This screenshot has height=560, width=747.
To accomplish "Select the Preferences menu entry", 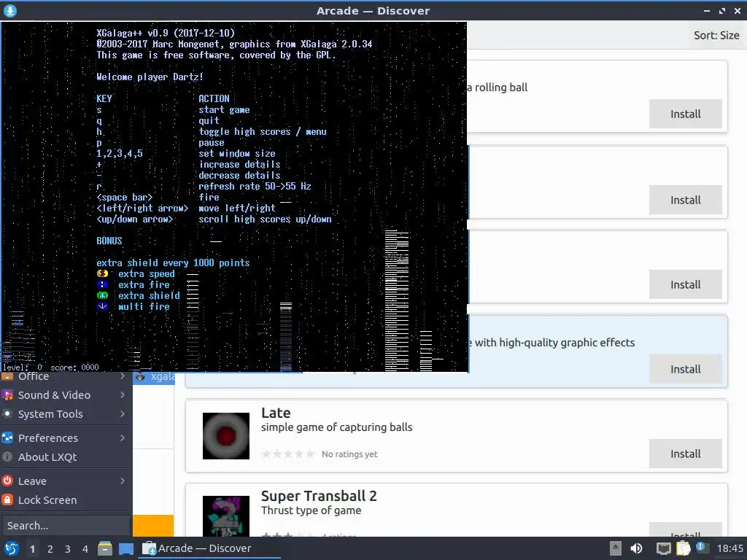I will click(66, 438).
